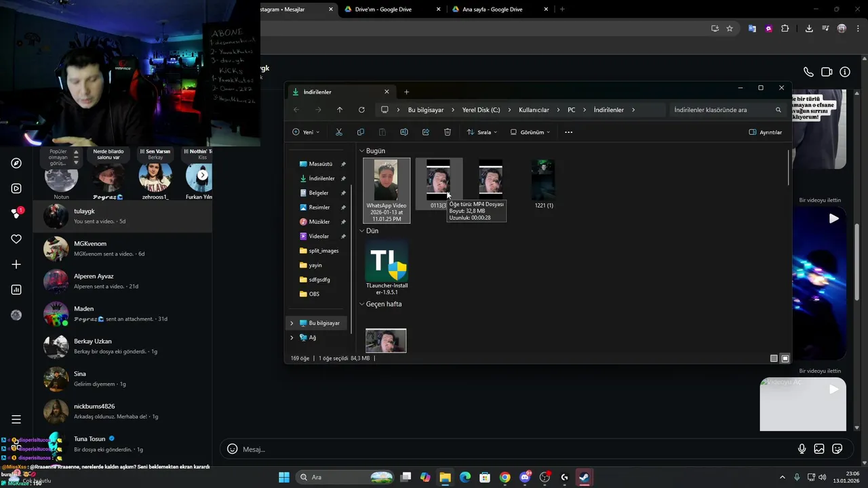Open Discord from the taskbar
868x488 pixels.
click(x=525, y=477)
